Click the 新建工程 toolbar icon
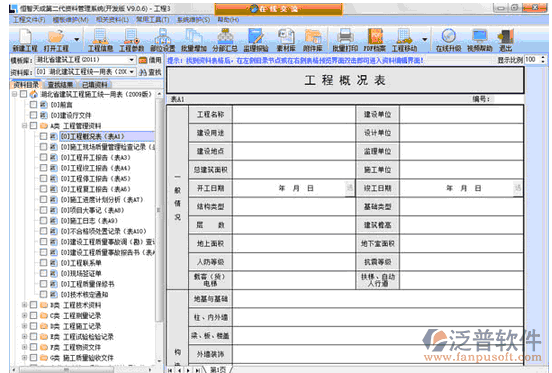This screenshot has height=373, width=552. point(25,40)
